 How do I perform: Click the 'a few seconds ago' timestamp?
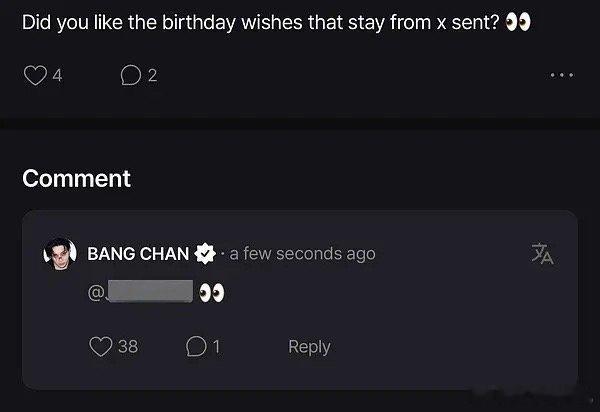tap(303, 254)
